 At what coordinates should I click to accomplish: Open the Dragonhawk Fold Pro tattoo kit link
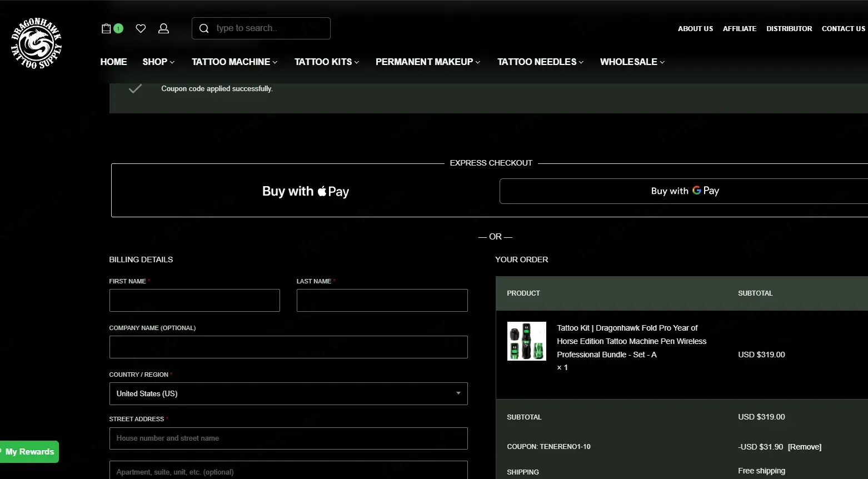tap(632, 341)
